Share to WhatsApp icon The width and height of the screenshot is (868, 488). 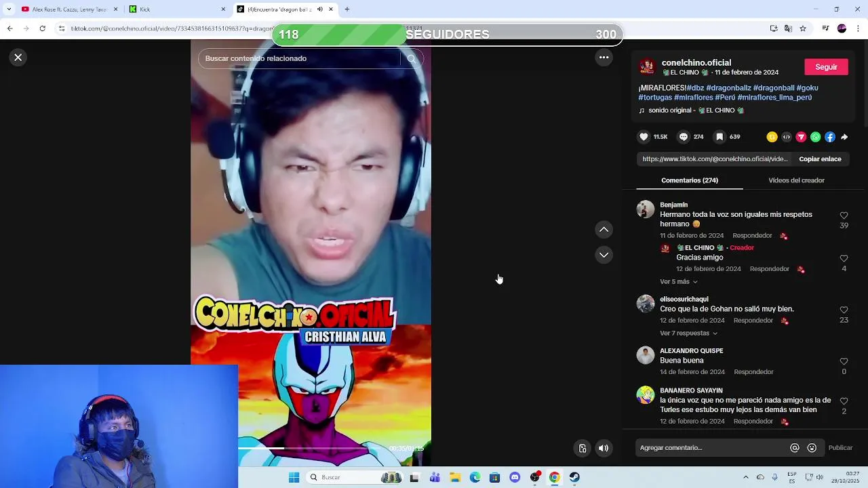pos(816,137)
